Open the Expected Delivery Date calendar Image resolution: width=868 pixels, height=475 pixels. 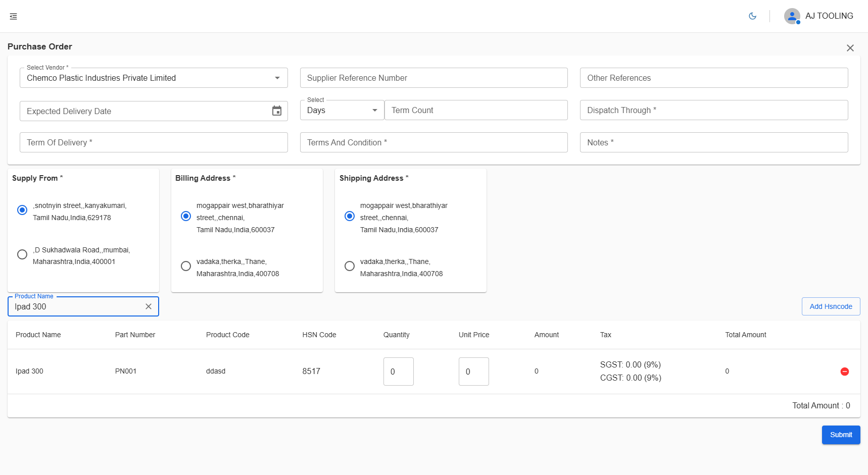(277, 111)
